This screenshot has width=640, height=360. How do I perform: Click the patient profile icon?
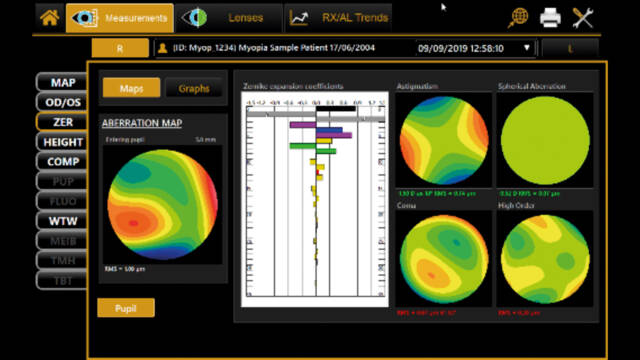162,48
